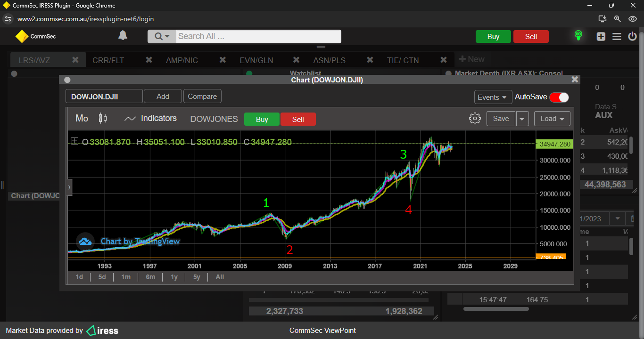The image size is (644, 339).
Task: Click the CommSec logo
Action: pos(35,36)
